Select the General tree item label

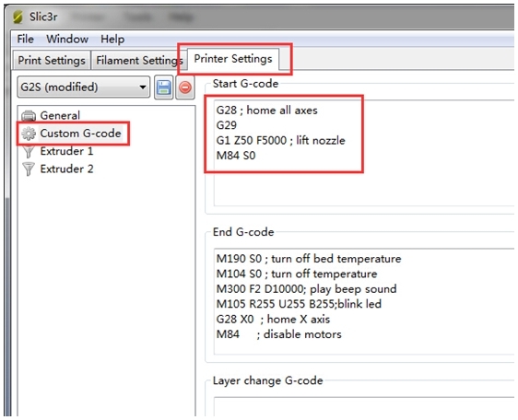60,115
